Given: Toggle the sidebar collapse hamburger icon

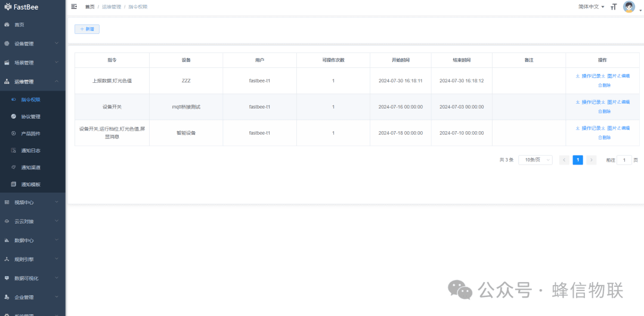Looking at the screenshot, I should [x=74, y=7].
